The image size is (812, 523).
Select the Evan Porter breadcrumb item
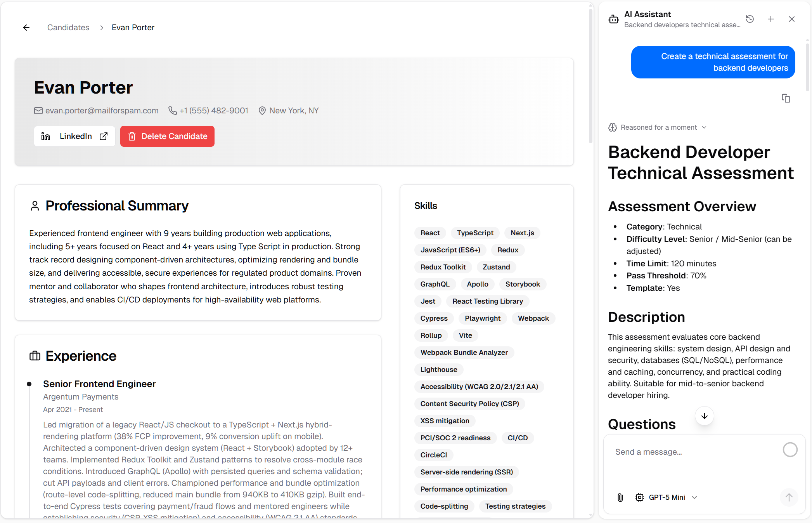point(133,28)
